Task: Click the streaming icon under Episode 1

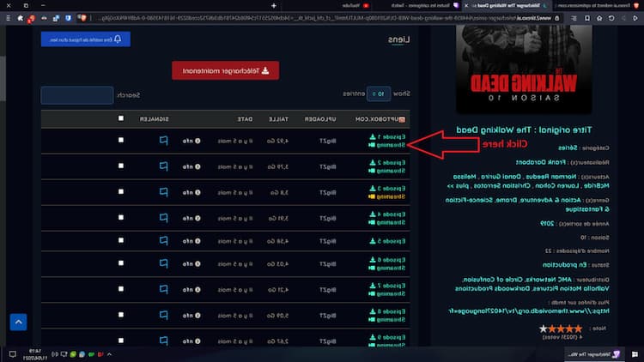Action: tap(372, 145)
